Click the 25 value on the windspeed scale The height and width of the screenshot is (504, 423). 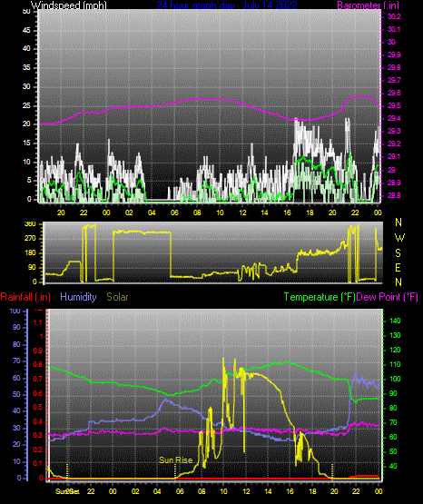[x=26, y=105]
